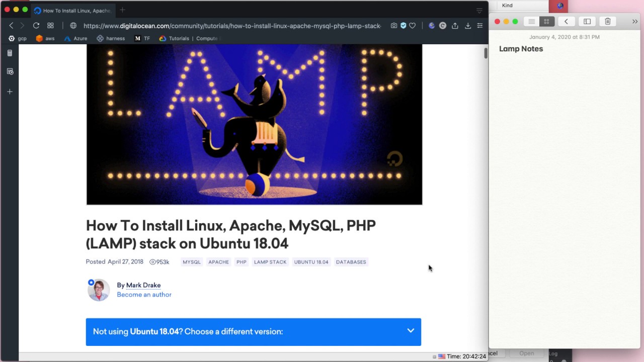This screenshot has height=362, width=644.
Task: Open the speed dial grid view
Action: [50, 26]
